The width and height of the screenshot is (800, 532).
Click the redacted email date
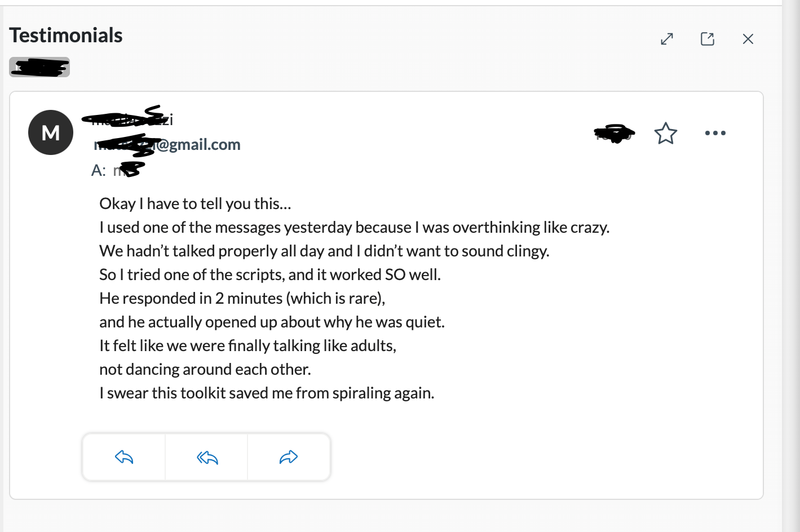(615, 134)
